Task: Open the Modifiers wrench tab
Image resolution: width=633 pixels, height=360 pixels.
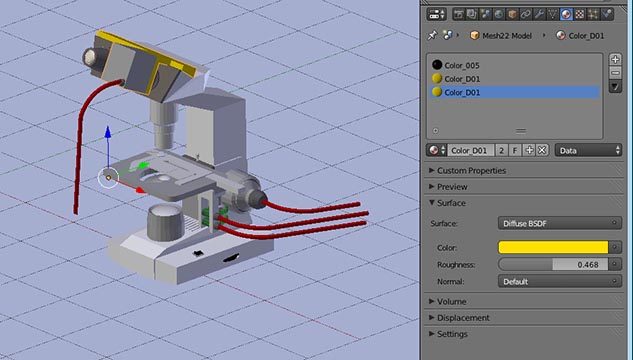Action: coord(539,15)
